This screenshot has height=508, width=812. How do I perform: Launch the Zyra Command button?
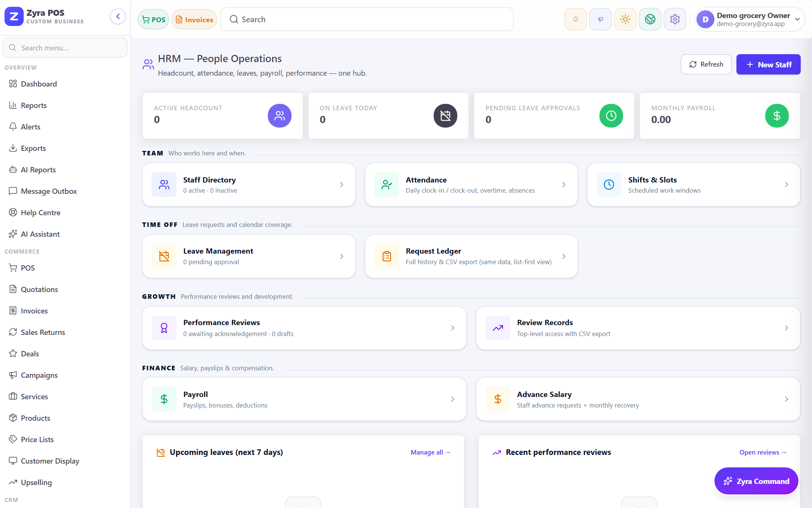click(756, 481)
